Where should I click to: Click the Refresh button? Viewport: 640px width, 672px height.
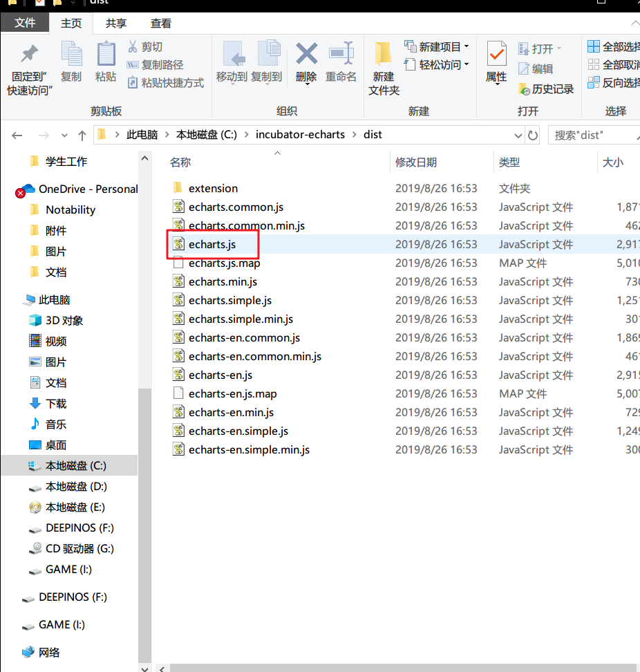[x=532, y=136]
